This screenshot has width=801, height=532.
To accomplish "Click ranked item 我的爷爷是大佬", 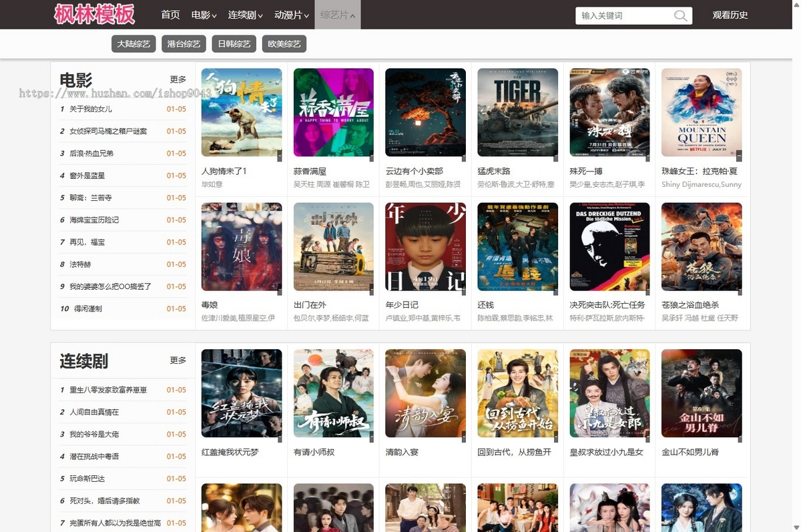I will (94, 434).
